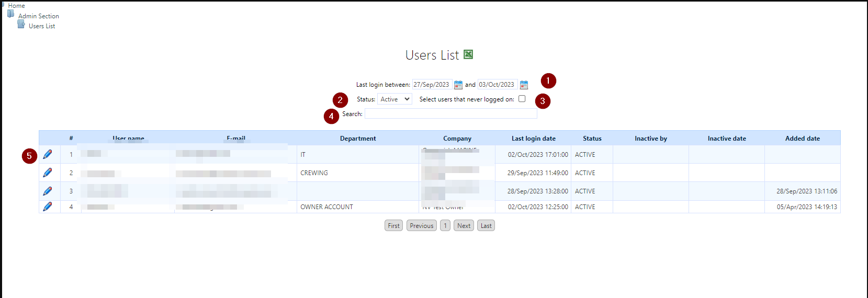Image resolution: width=868 pixels, height=298 pixels.
Task: Click the Home breadcrumb link
Action: (16, 6)
